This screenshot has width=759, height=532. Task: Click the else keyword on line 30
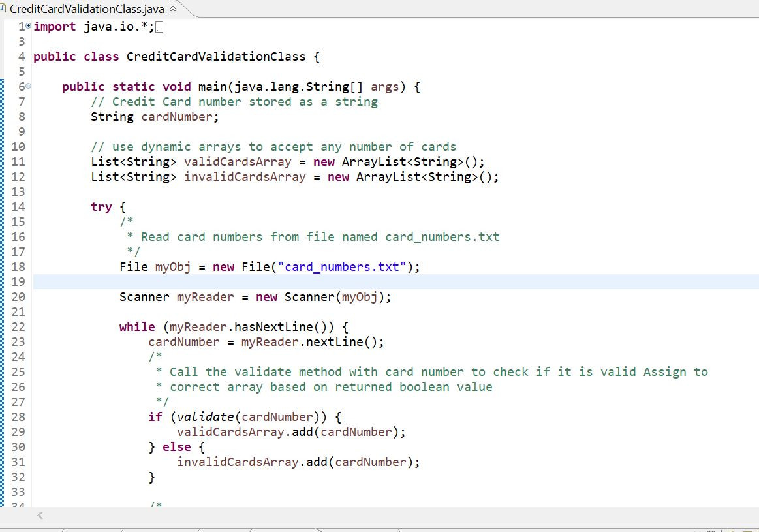click(x=176, y=447)
